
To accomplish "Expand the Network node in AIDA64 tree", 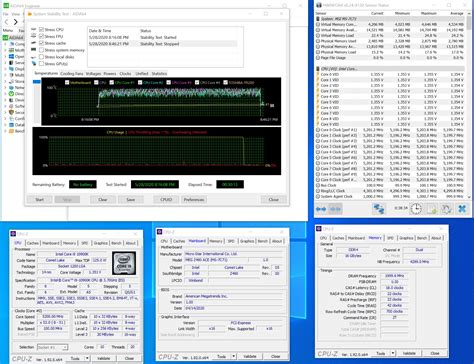I will coord(5,88).
